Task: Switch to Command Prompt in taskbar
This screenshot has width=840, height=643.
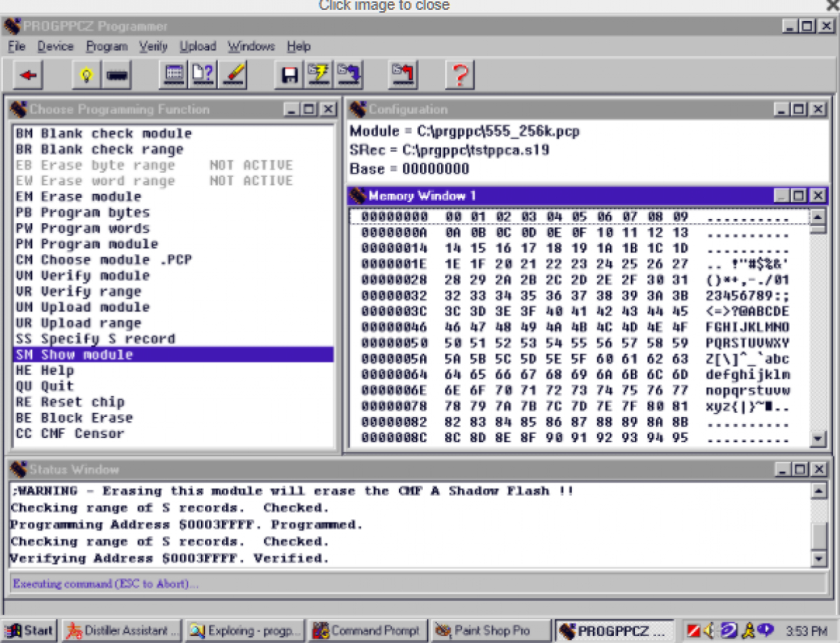Action: tap(367, 630)
